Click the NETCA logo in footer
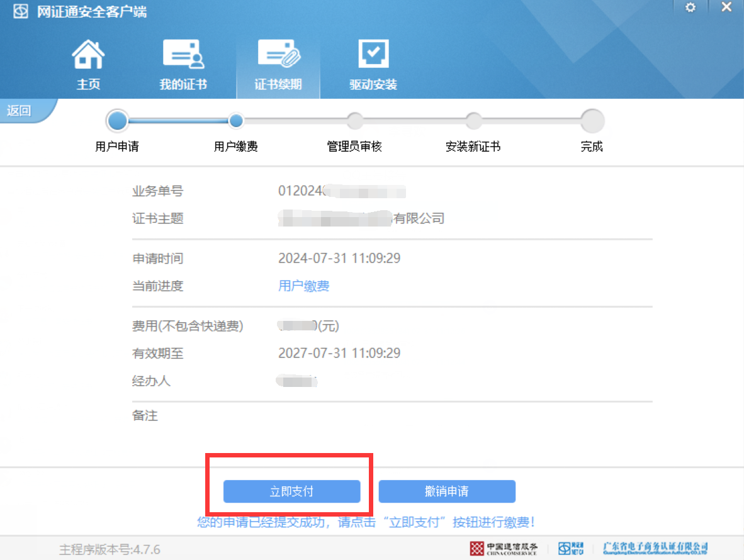 (x=571, y=548)
